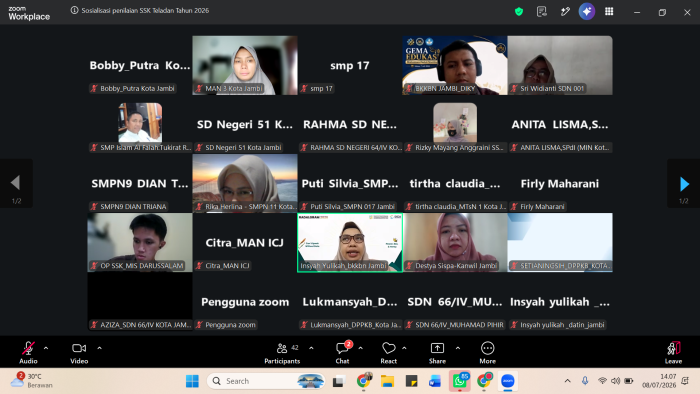Select BKKBN JAMBI_DIKY video tile
This screenshot has width=700, height=394.
[x=455, y=65]
